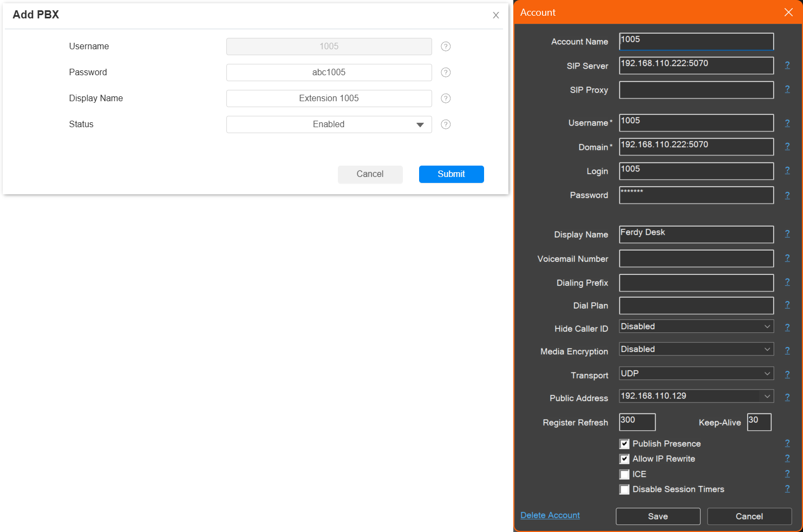The width and height of the screenshot is (803, 532).
Task: Open the Transport UDP dropdown
Action: click(696, 373)
